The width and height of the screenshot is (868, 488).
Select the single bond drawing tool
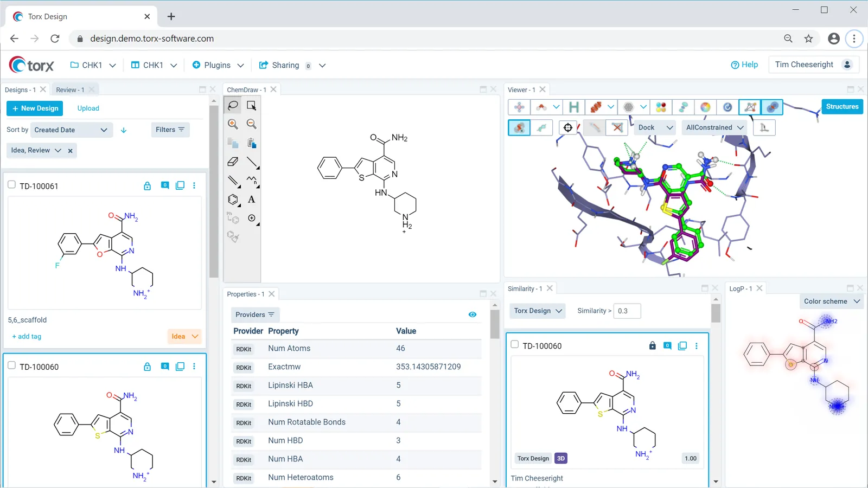(251, 162)
